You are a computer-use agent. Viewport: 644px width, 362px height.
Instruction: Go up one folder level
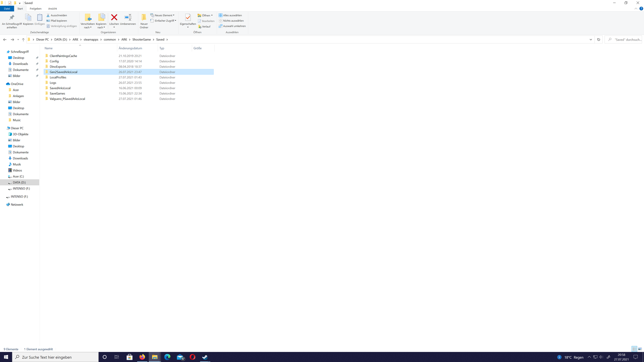pyautogui.click(x=23, y=40)
